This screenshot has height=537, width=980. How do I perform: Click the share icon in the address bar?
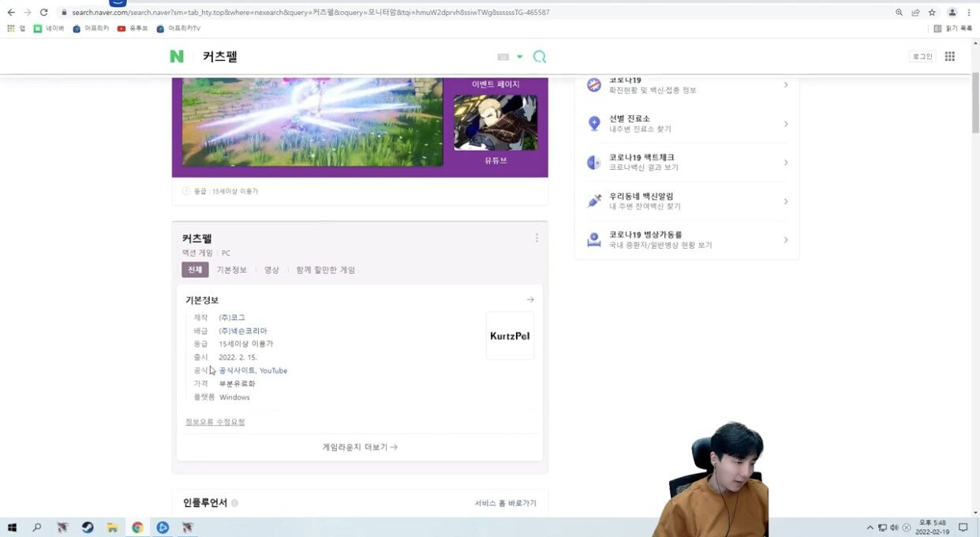point(915,13)
